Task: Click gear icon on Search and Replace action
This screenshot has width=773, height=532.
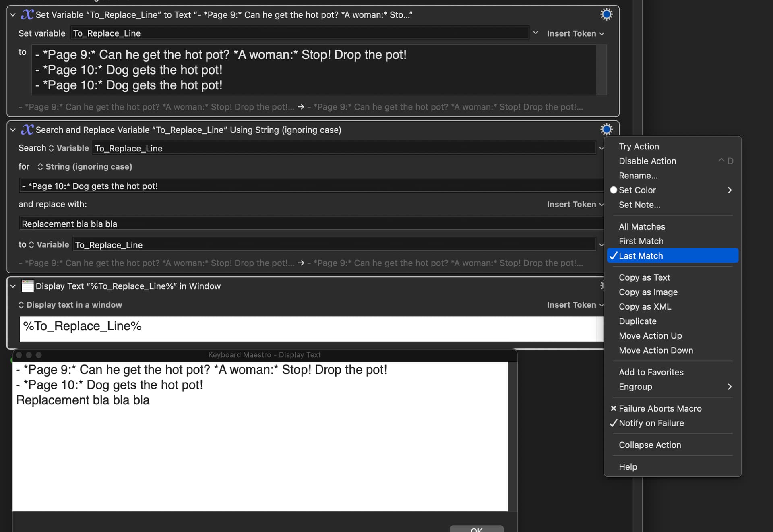Action: pyautogui.click(x=606, y=129)
